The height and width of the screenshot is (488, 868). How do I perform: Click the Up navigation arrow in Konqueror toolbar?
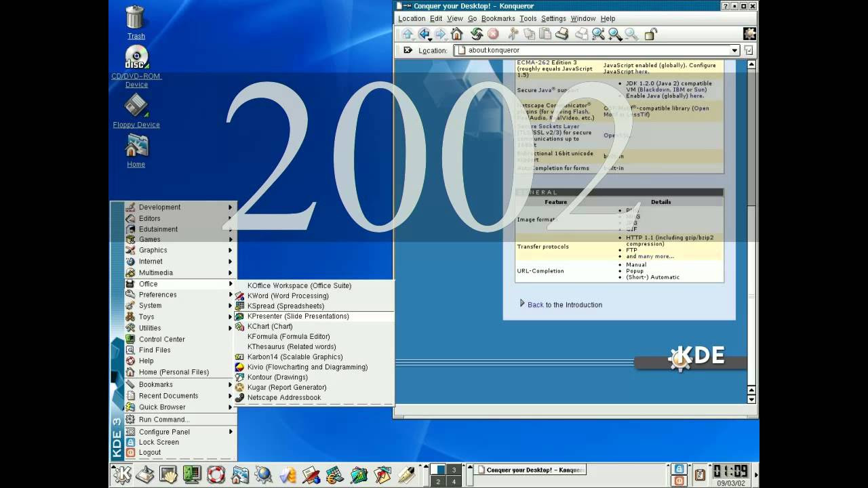pos(407,34)
